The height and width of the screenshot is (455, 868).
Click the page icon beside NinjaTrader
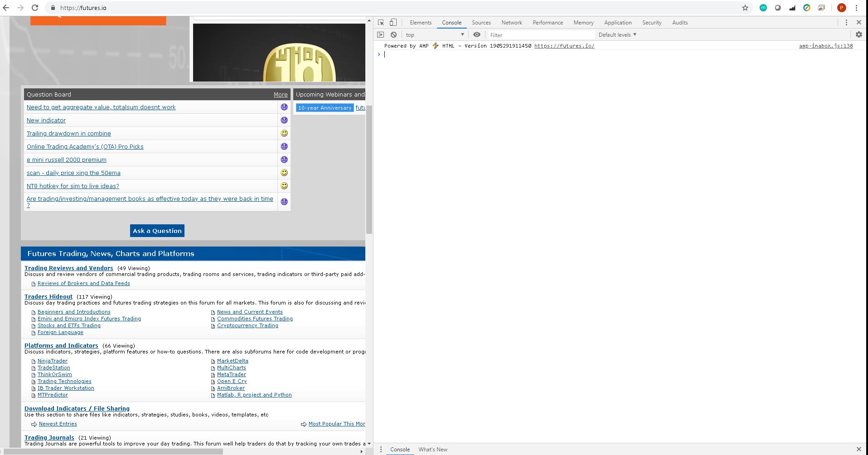(x=34, y=362)
